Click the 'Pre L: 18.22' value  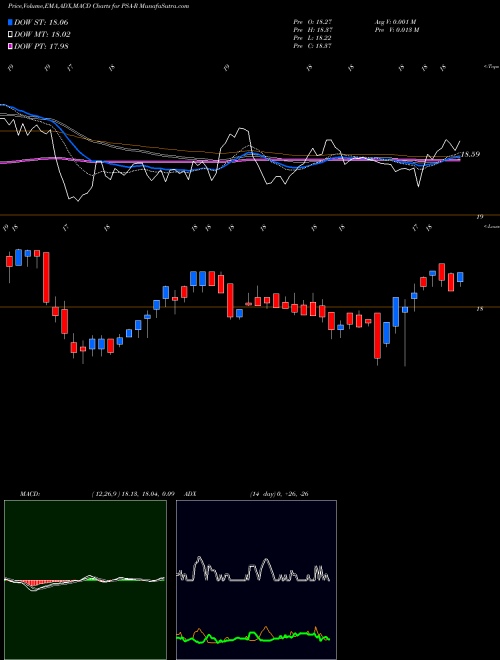point(313,37)
